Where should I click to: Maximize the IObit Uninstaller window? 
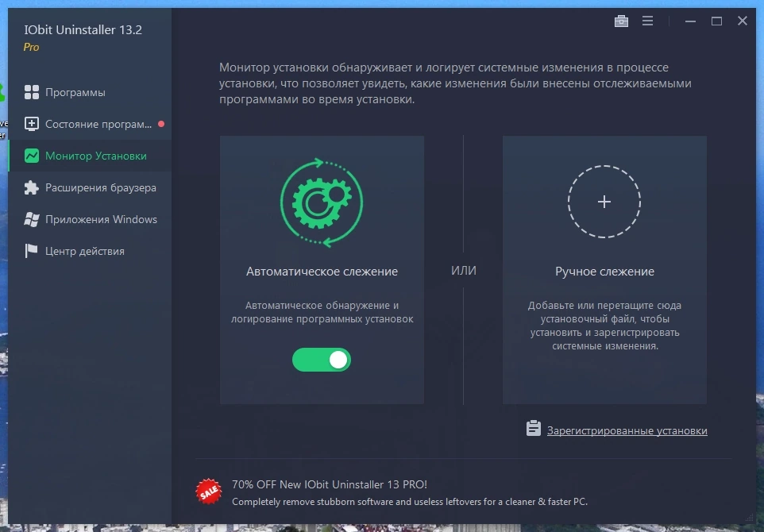[x=716, y=21]
